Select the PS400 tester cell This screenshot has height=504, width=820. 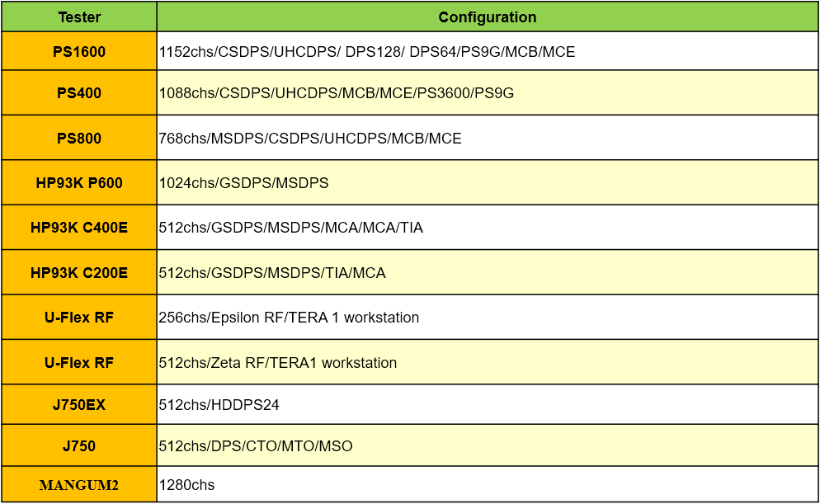tap(79, 93)
